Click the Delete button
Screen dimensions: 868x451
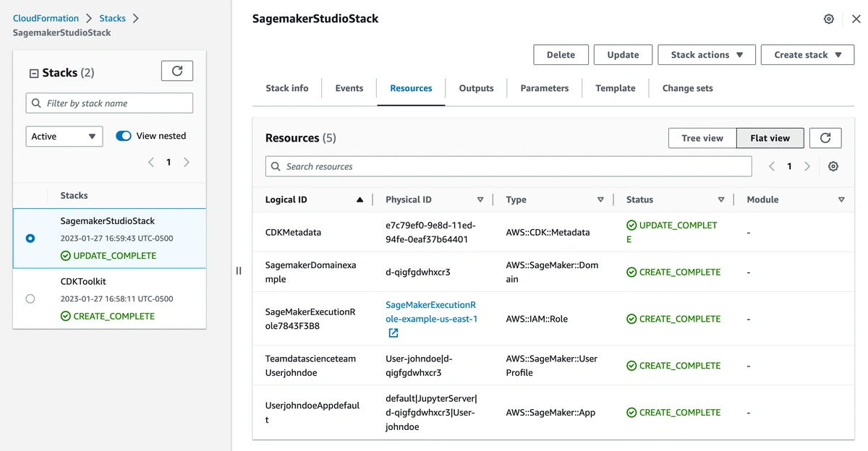point(561,55)
